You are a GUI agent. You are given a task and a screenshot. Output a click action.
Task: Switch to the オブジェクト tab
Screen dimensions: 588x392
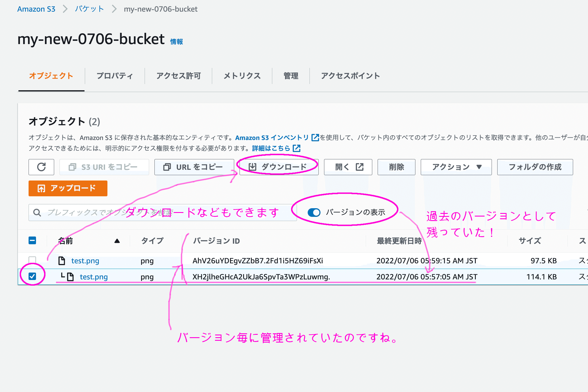point(51,76)
